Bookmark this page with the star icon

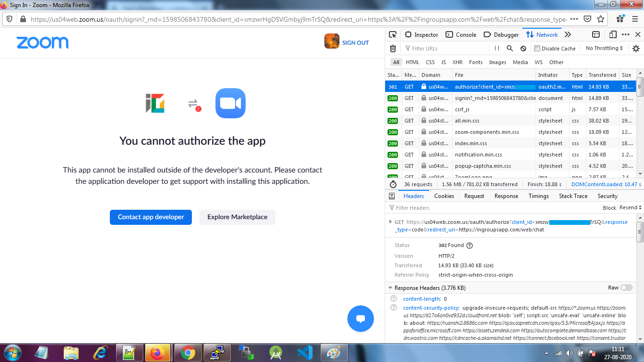pyautogui.click(x=601, y=19)
